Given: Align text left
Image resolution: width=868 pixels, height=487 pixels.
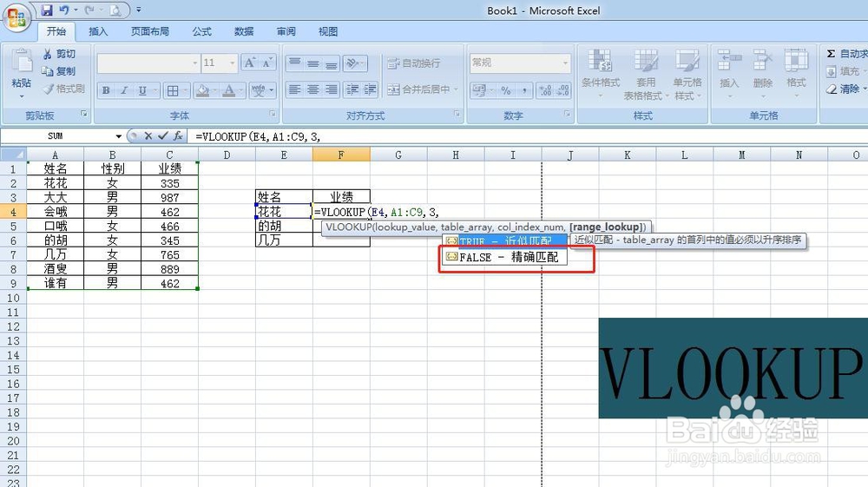Looking at the screenshot, I should click(294, 89).
